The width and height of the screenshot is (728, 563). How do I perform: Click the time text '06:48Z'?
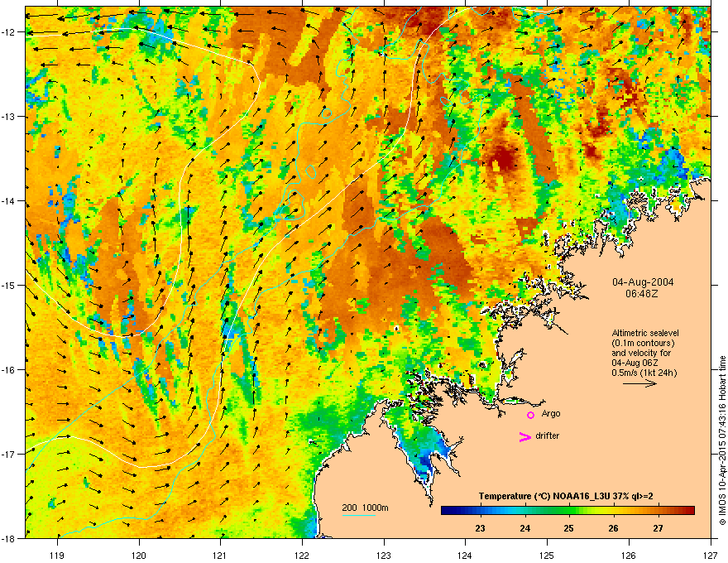tap(642, 294)
